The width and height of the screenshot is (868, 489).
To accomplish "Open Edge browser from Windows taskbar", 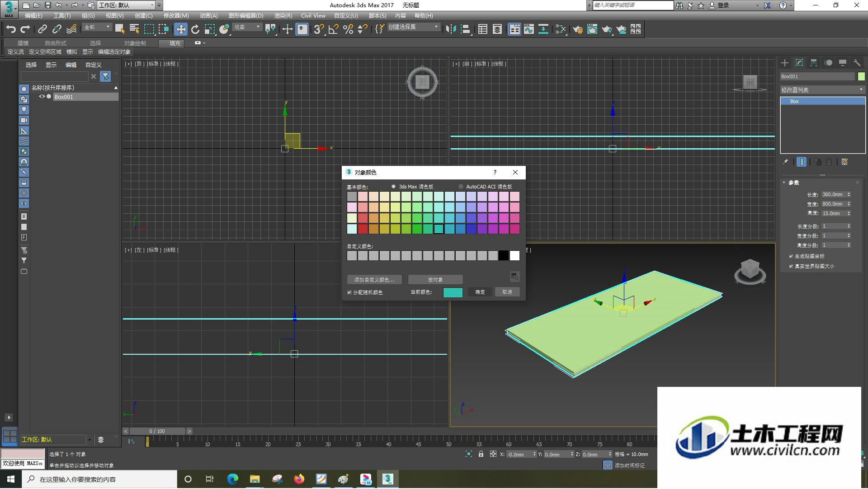I will (x=232, y=479).
